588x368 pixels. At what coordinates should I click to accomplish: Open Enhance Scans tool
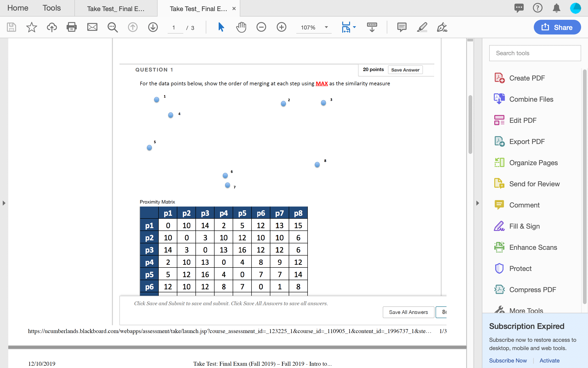pos(526,247)
